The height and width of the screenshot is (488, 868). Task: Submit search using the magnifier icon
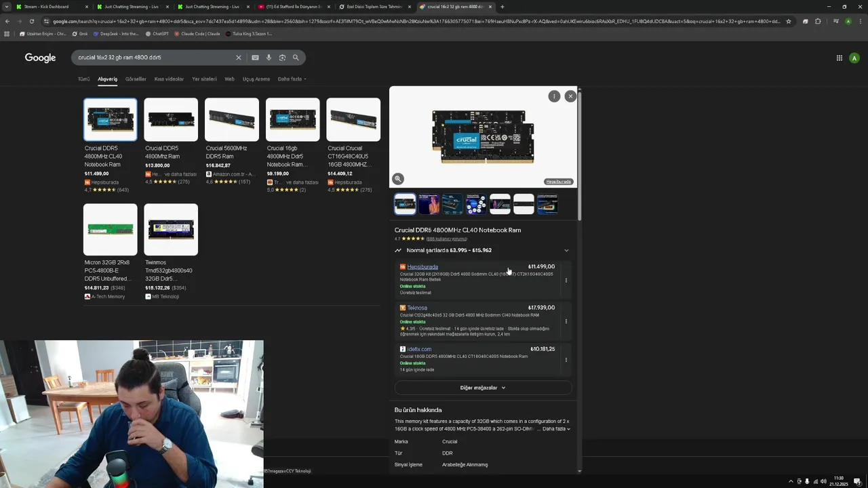click(x=296, y=58)
